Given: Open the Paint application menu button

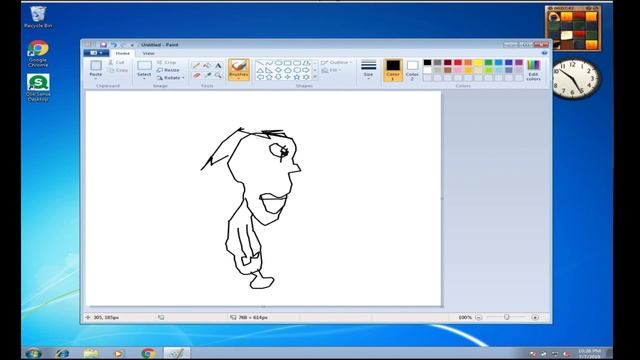Looking at the screenshot, I should pyautogui.click(x=96, y=53).
